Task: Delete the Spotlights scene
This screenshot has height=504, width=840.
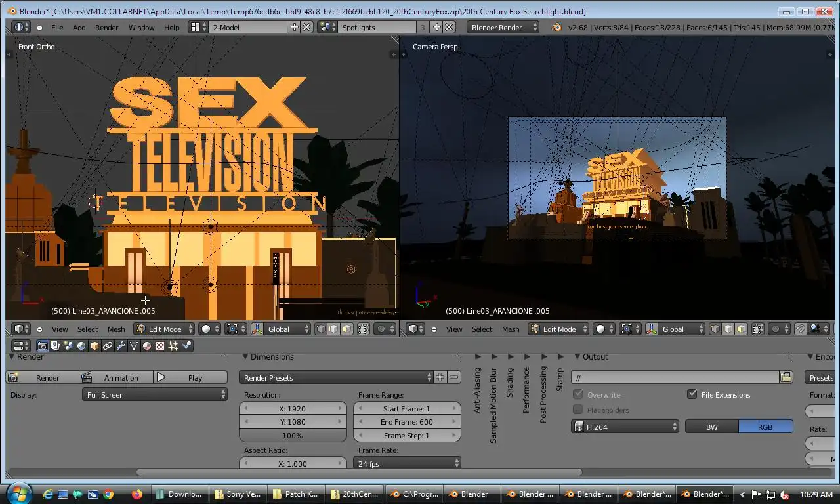Action: (x=449, y=27)
